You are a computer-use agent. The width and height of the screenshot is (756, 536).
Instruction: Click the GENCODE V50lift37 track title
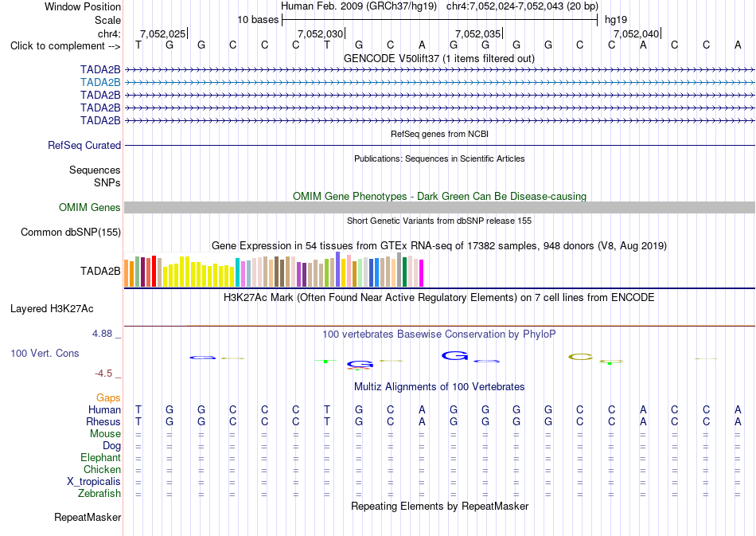click(439, 58)
